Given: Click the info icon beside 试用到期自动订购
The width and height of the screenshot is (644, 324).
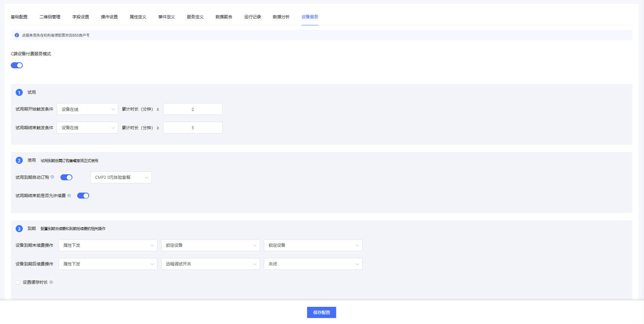Looking at the screenshot, I should pos(52,177).
